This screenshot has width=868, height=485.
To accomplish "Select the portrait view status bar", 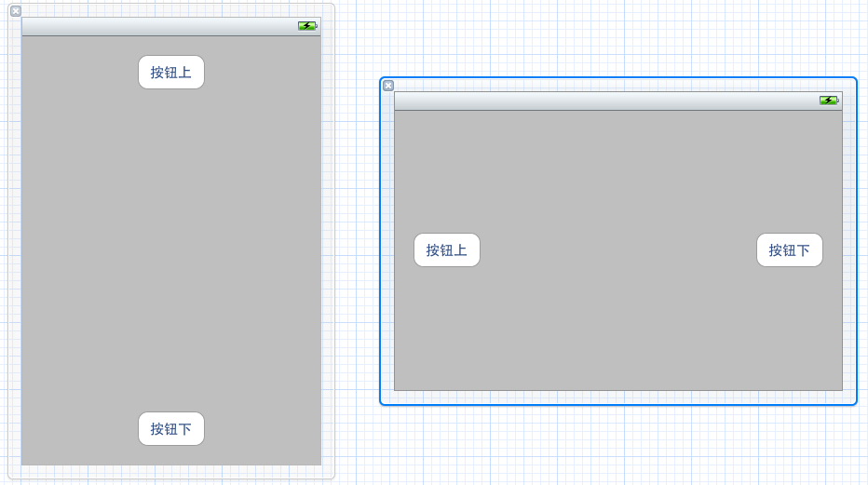I will point(171,27).
